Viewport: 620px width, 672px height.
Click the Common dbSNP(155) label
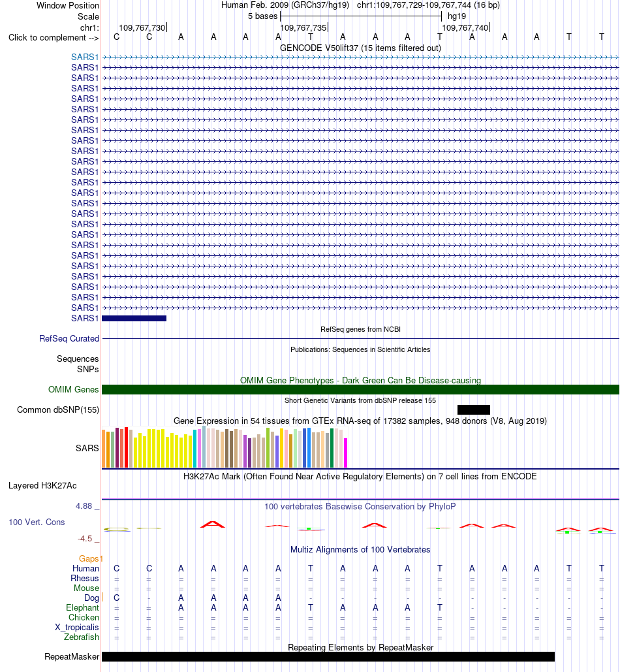58,409
